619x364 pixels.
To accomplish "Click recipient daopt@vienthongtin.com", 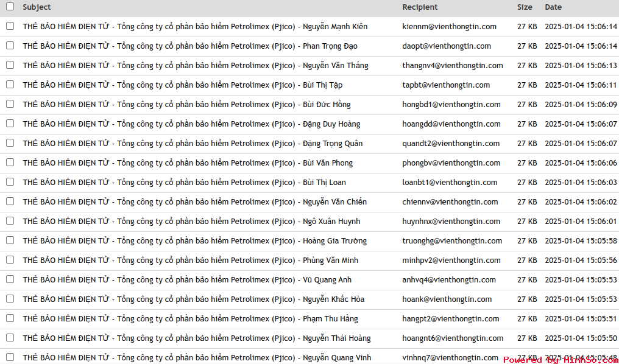I will 447,46.
